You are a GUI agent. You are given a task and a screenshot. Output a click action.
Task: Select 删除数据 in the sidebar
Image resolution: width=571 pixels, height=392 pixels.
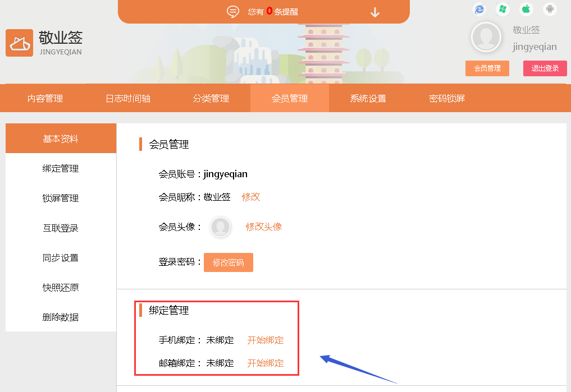point(61,317)
